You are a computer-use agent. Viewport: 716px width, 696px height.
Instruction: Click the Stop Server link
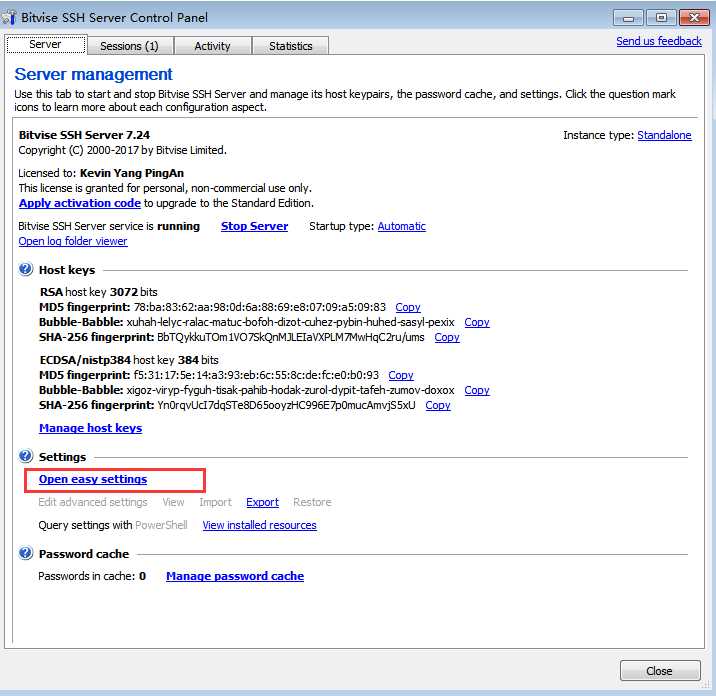(254, 226)
